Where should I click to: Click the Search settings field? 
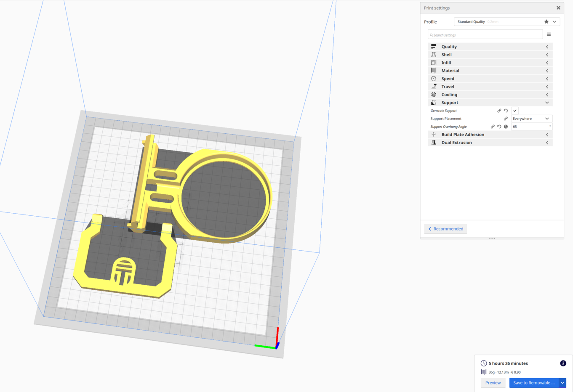[485, 35]
